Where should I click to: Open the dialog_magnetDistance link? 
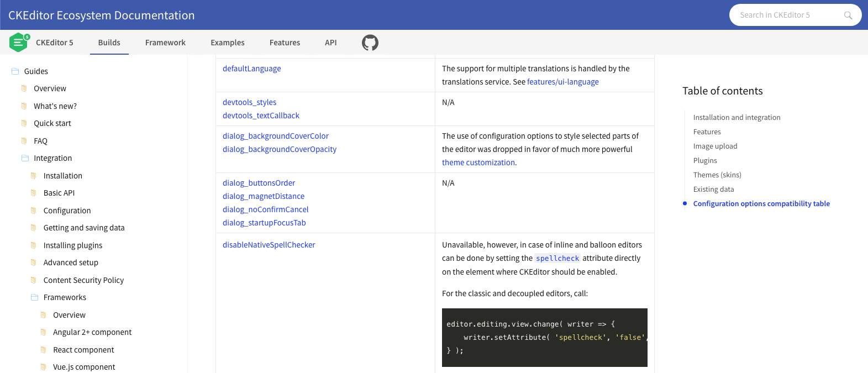pos(264,196)
